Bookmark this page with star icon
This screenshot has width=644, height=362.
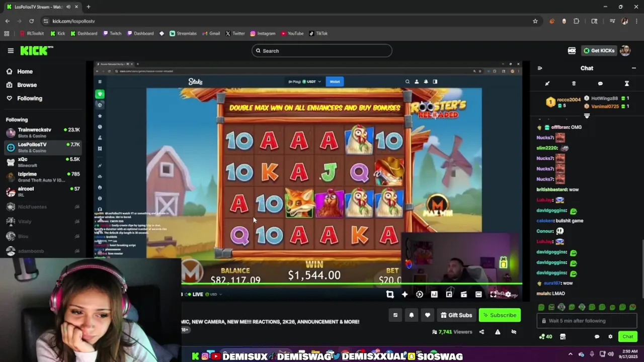point(535,21)
